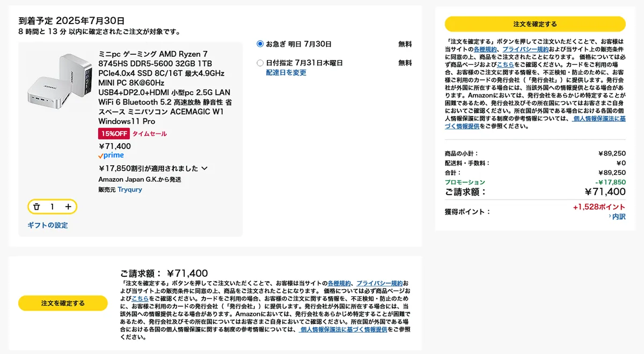Open 個人情報保護法に基づく情報提供 in the bottom section
The image size is (644, 354).
pos(344,329)
